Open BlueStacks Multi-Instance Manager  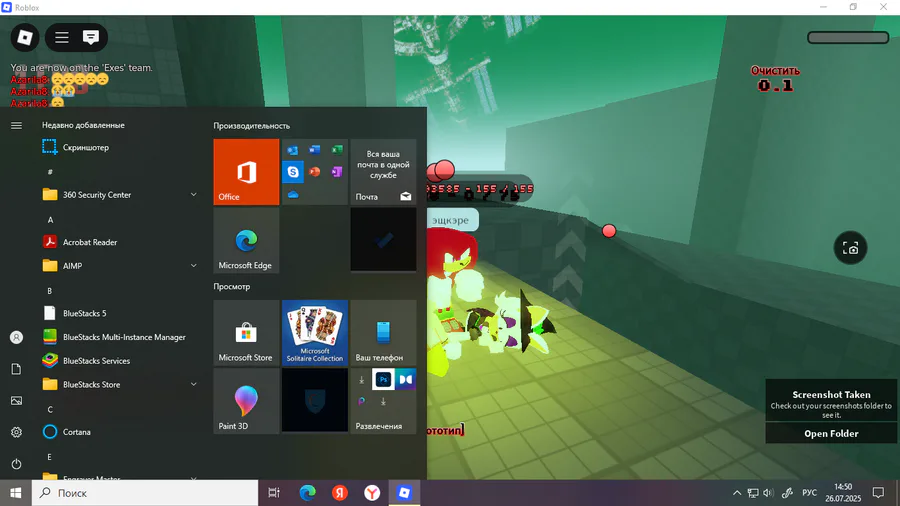click(119, 337)
